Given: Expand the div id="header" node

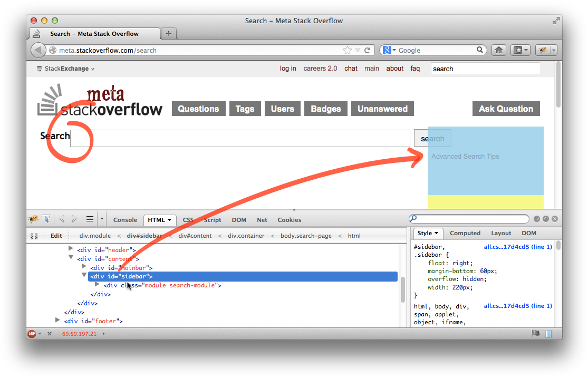Looking at the screenshot, I should (71, 248).
